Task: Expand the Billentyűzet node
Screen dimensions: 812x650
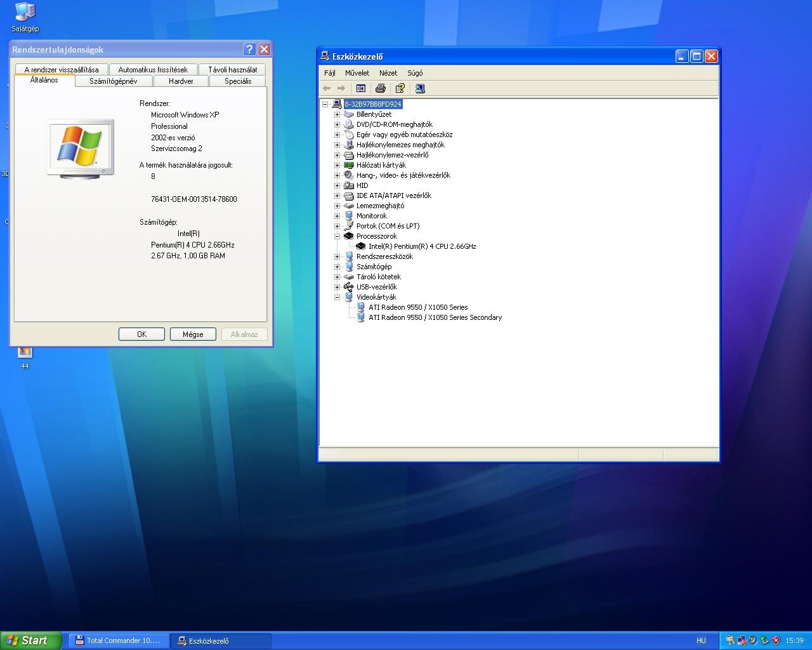Action: 337,114
